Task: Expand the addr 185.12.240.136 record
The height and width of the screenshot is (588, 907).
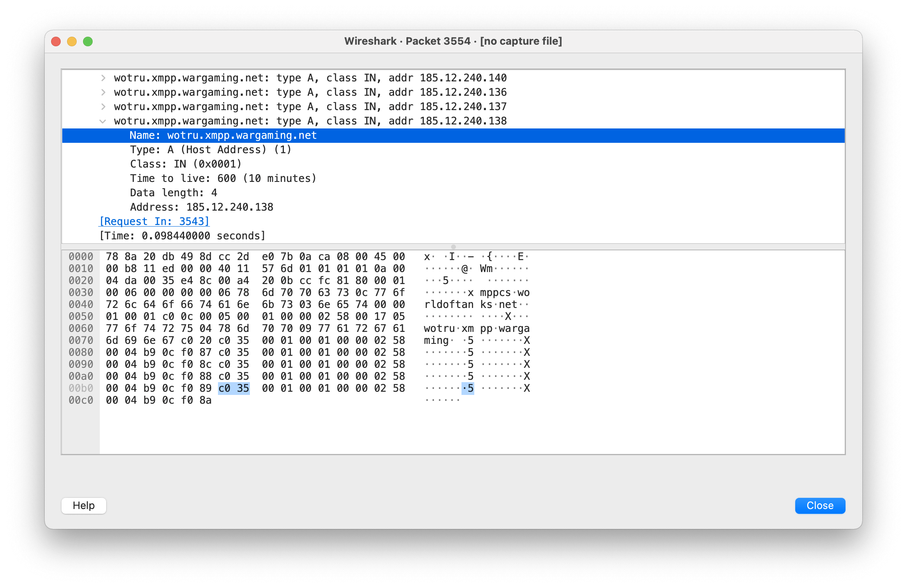Action: (103, 92)
